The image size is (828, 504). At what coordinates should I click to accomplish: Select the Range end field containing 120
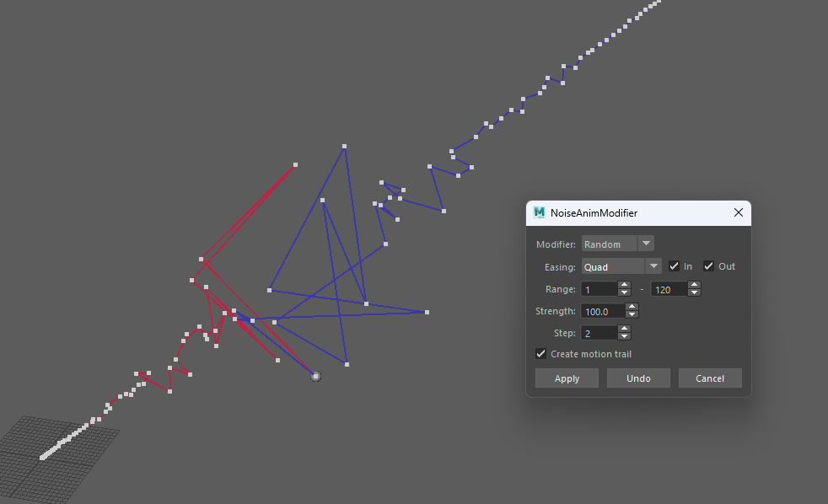pos(670,288)
